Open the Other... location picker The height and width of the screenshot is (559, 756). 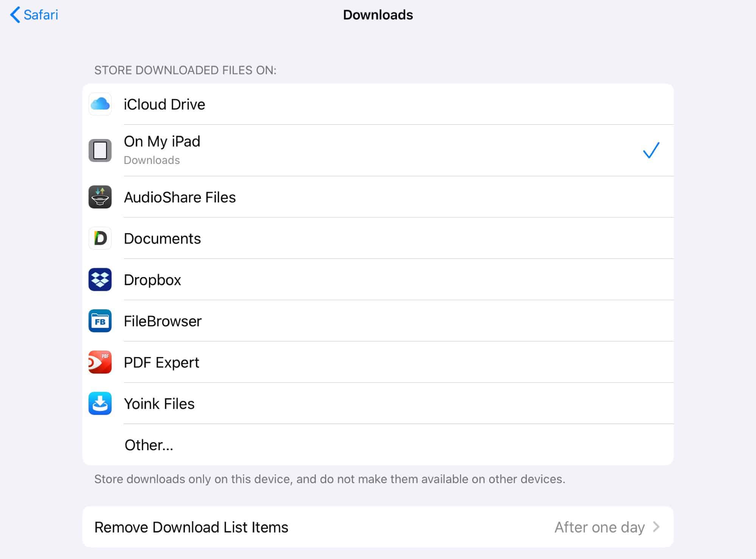click(378, 445)
